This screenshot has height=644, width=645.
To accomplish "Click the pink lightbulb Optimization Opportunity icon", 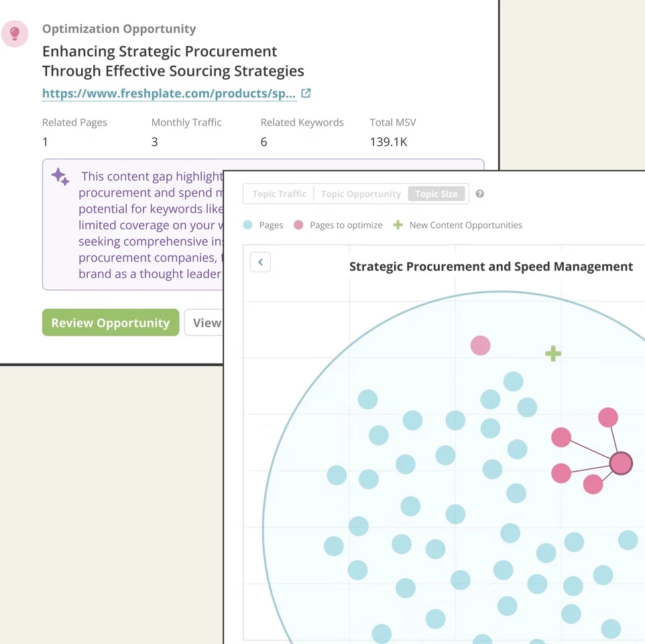I will pyautogui.click(x=15, y=34).
